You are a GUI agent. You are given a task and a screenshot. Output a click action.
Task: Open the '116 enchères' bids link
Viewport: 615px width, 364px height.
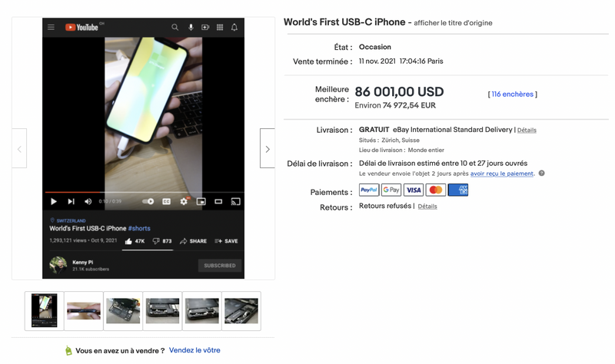point(512,94)
